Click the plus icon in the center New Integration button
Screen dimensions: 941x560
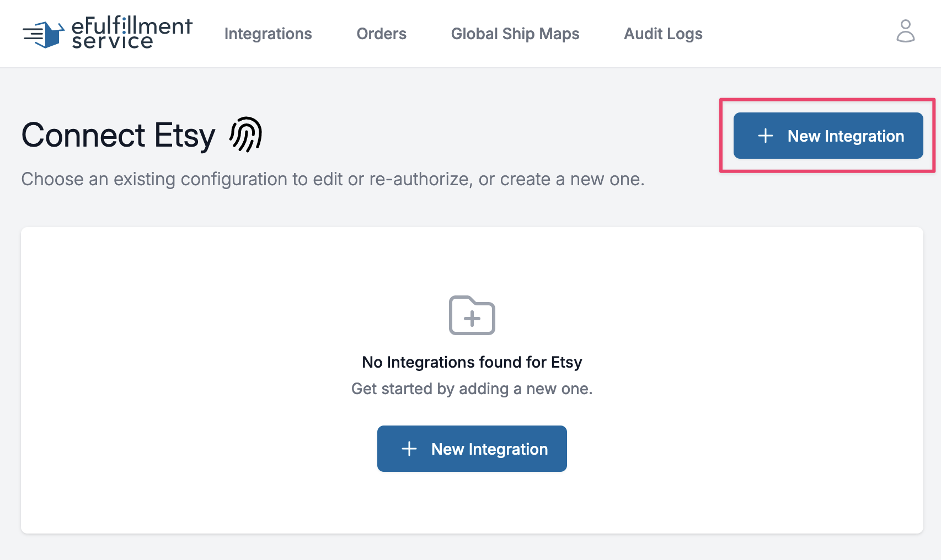409,449
